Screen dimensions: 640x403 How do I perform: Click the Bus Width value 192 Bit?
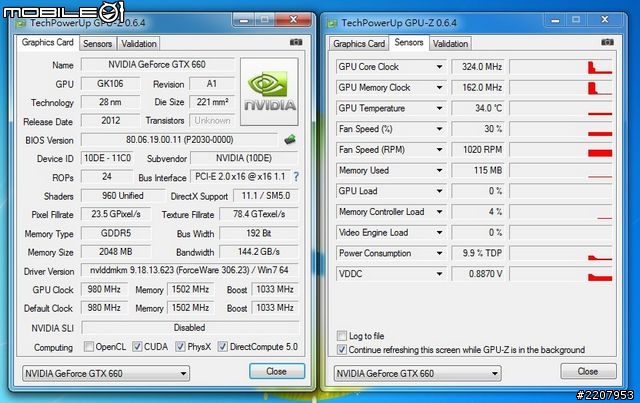coord(259,233)
